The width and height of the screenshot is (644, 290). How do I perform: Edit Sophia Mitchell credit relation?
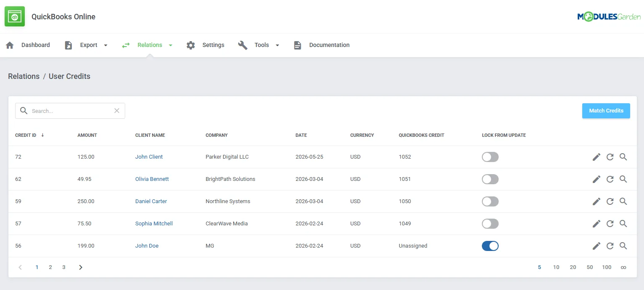597,224
